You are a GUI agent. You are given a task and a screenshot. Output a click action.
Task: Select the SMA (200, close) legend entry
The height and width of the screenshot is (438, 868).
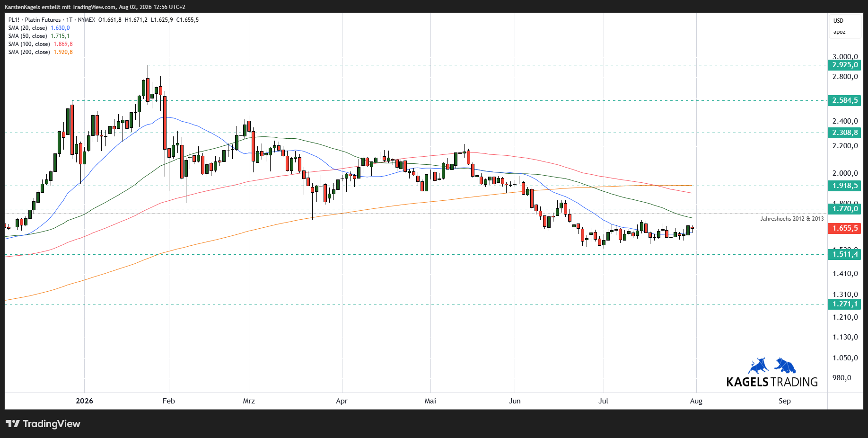pos(40,52)
